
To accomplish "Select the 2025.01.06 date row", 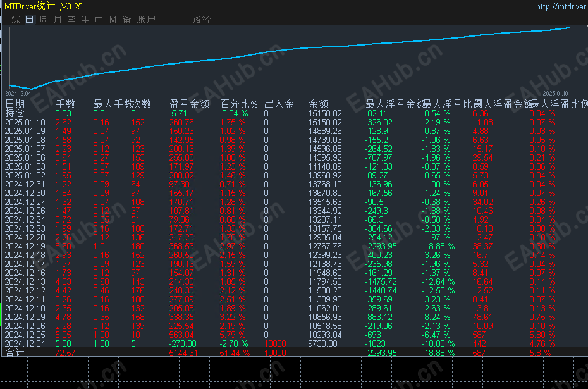I will click(25, 158).
